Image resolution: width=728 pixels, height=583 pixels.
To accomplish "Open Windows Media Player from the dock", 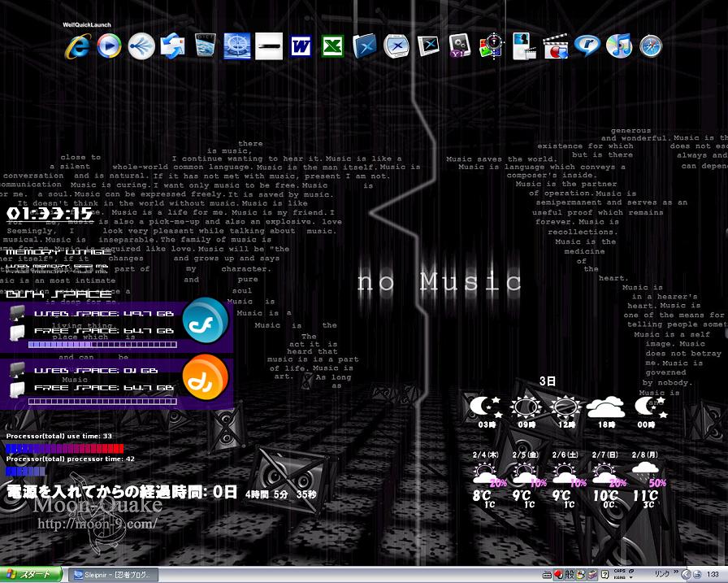I will pos(109,46).
